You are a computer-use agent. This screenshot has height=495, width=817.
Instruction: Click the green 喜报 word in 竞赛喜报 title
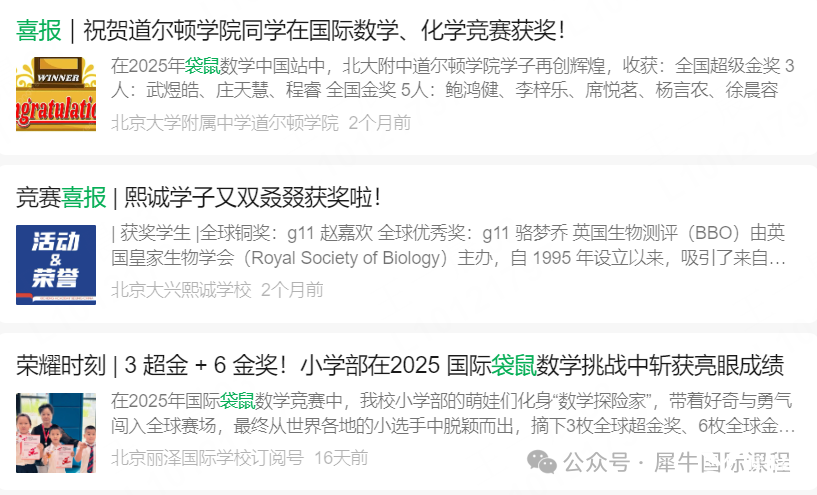point(84,198)
